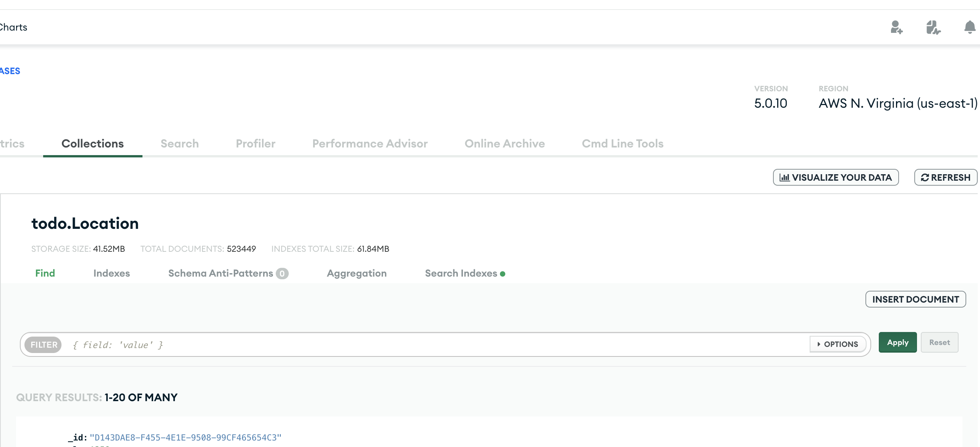Expand the filter OPTIONS disclosure
980x447 pixels.
(x=838, y=344)
